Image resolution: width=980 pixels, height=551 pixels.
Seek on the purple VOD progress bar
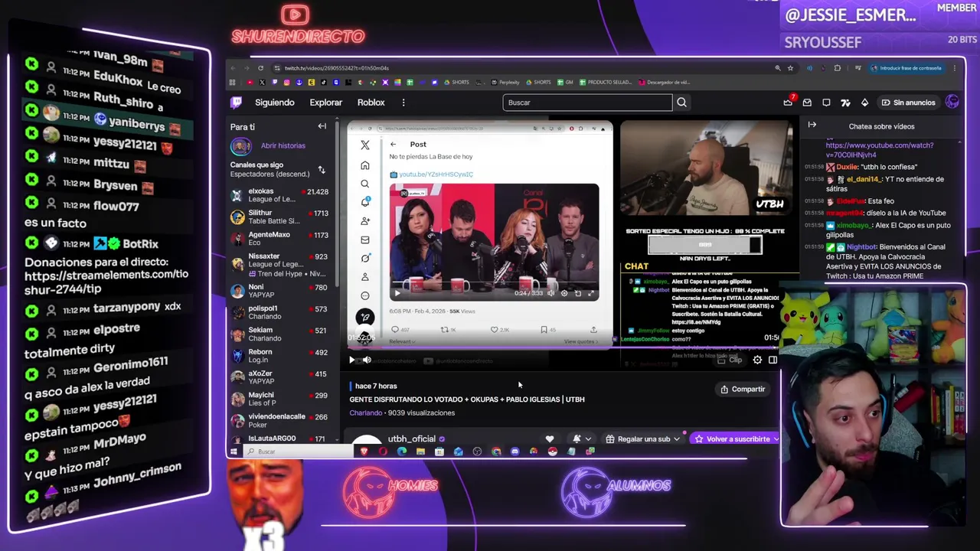click(563, 348)
